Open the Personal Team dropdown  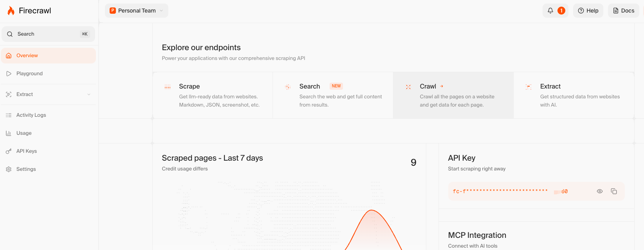click(136, 11)
